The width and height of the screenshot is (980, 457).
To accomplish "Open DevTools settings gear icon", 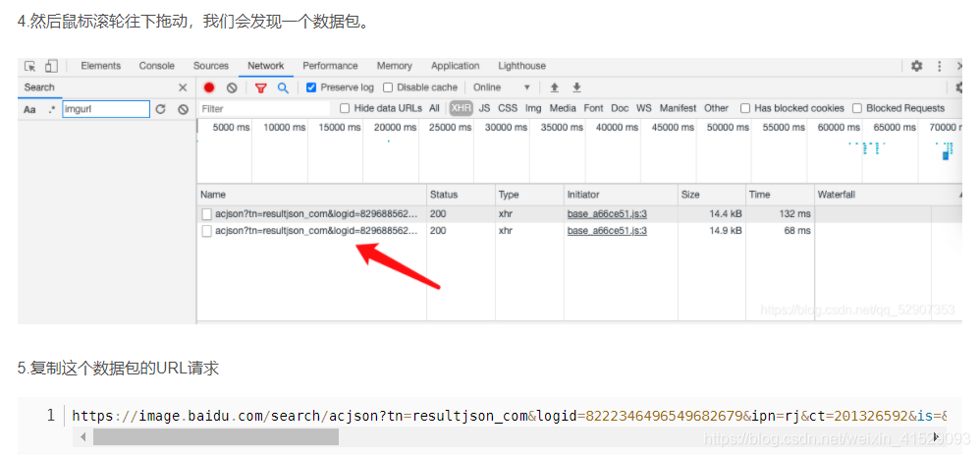I will [917, 66].
